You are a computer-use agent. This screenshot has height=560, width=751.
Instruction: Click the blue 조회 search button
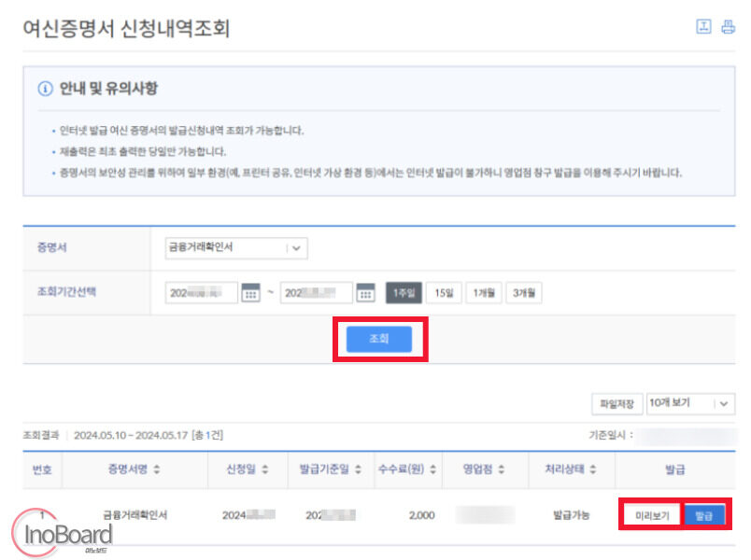[379, 339]
